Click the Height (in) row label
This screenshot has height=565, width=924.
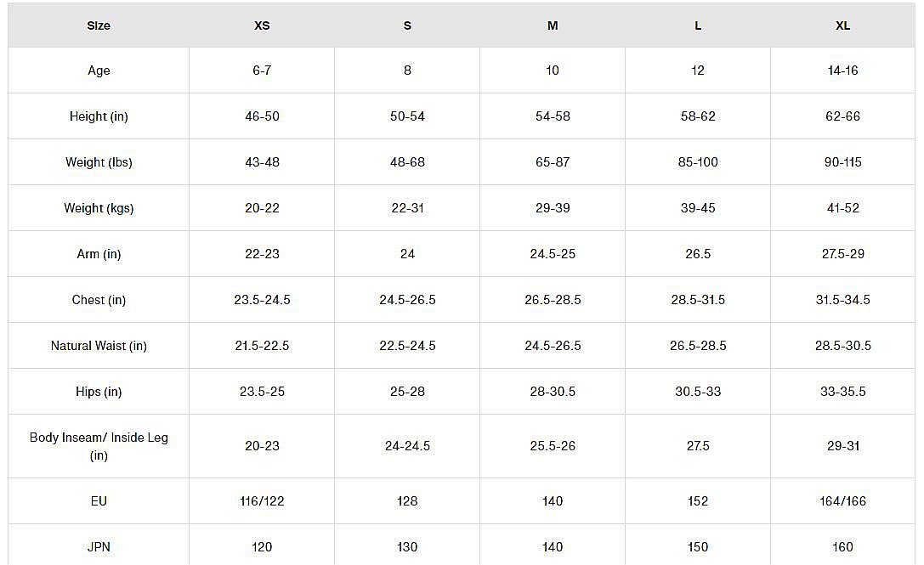pos(99,116)
